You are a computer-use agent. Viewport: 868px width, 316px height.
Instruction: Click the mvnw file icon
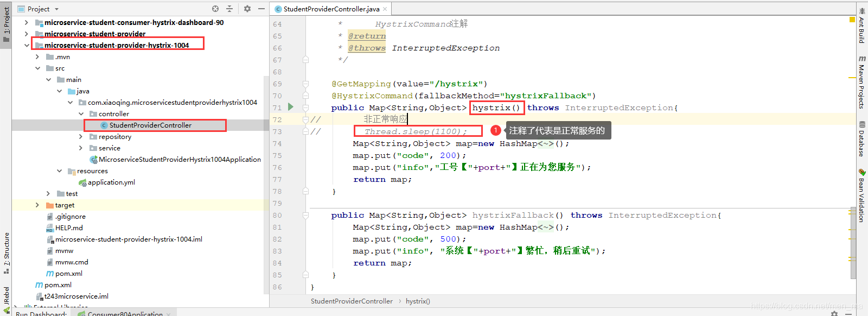pos(50,251)
